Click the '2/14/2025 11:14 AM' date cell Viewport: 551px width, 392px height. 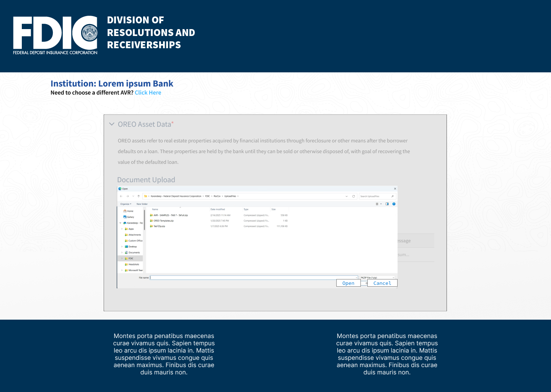coord(220,215)
